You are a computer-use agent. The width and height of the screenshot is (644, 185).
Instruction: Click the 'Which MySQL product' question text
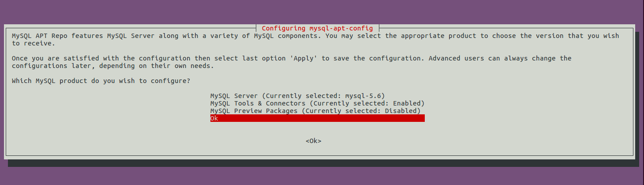pyautogui.click(x=101, y=81)
